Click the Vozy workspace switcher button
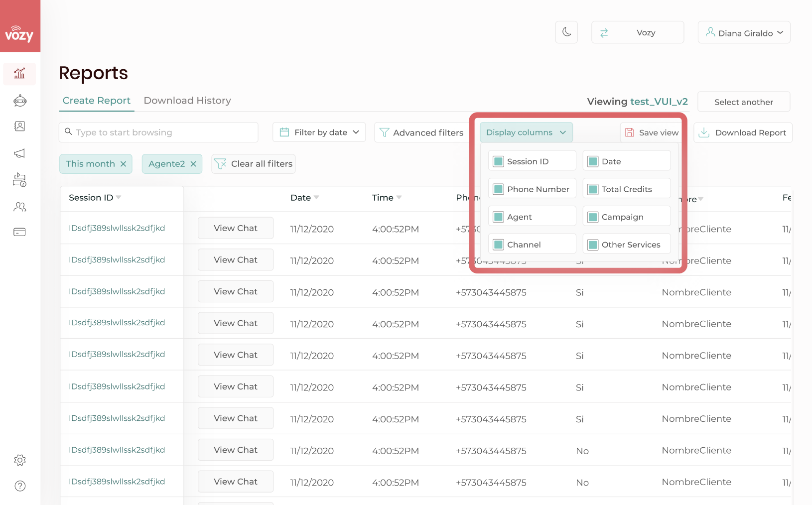812x505 pixels. click(x=638, y=32)
